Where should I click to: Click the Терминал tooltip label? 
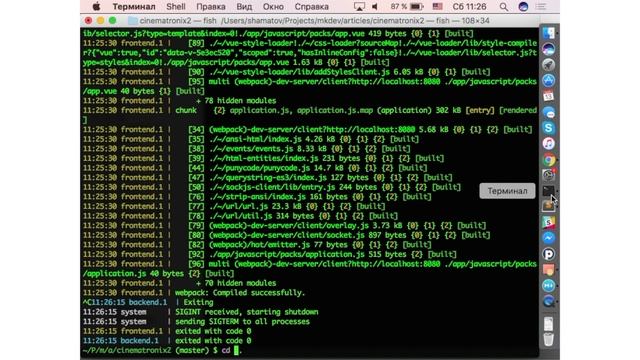click(x=507, y=191)
